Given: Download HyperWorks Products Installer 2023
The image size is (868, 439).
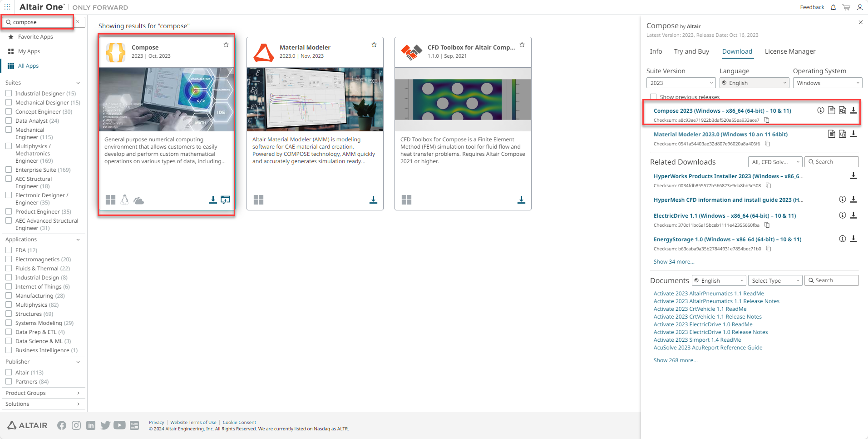Looking at the screenshot, I should pos(853,176).
